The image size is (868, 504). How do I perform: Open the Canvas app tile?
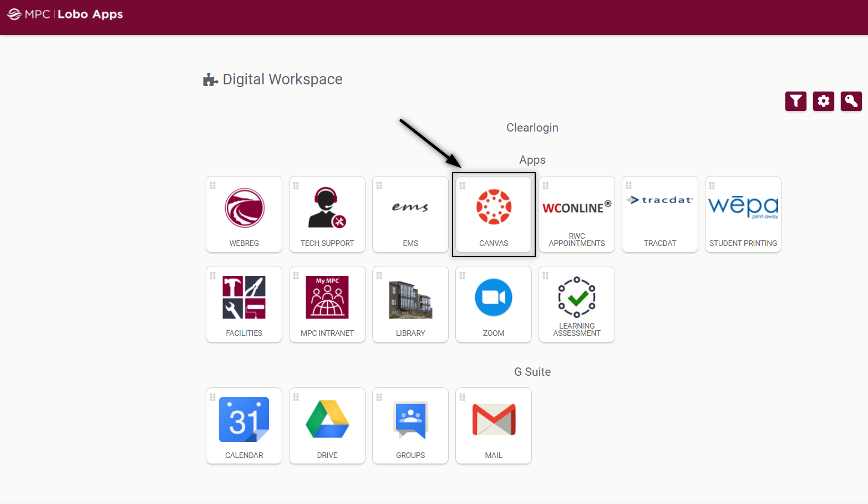point(494,214)
